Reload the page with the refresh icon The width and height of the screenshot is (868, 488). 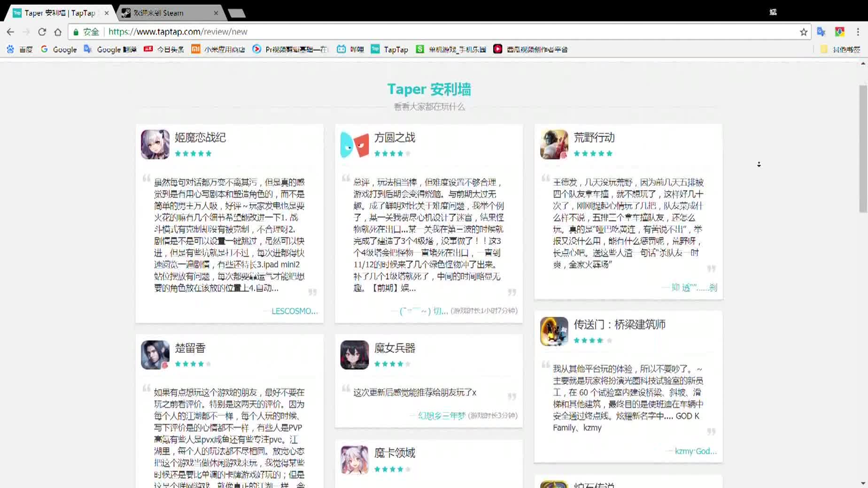[42, 32]
